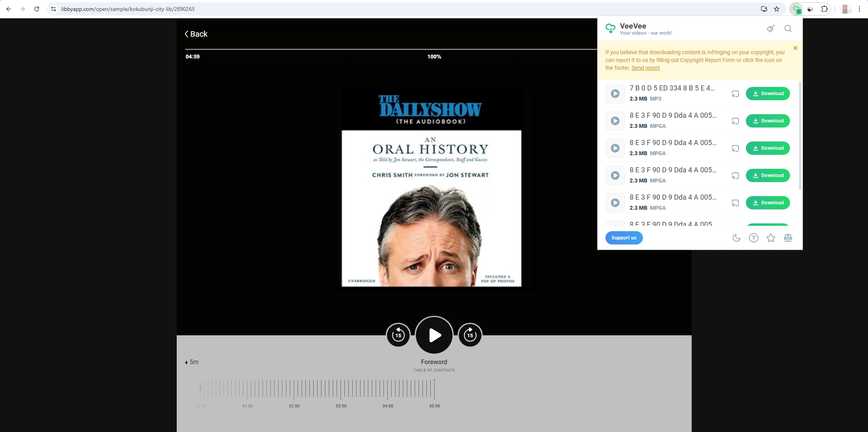Open the Foreword table of contents
Image resolution: width=868 pixels, height=432 pixels.
(434, 365)
